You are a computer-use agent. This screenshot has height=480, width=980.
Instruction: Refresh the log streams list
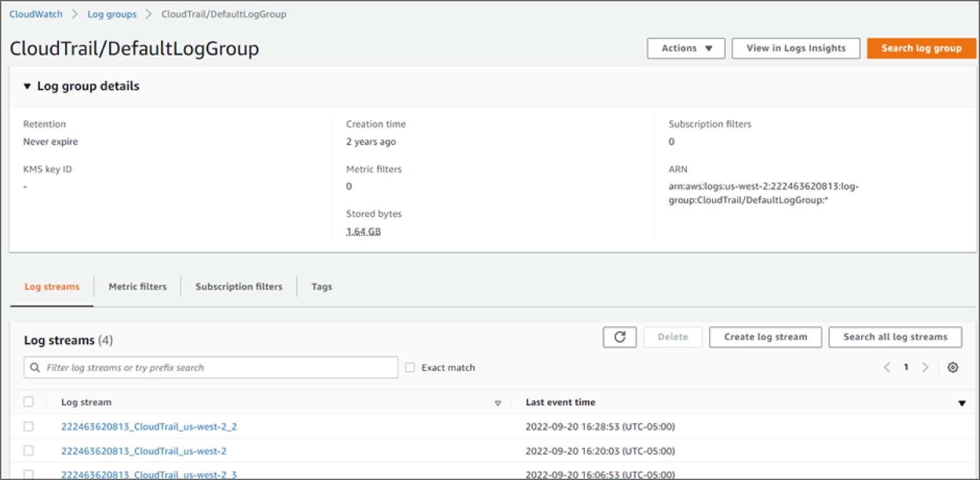click(620, 337)
